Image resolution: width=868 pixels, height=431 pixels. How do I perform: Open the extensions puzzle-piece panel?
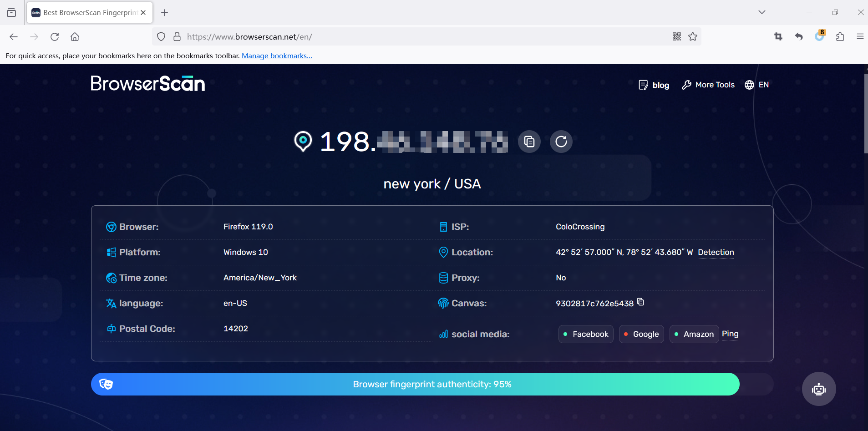(840, 36)
